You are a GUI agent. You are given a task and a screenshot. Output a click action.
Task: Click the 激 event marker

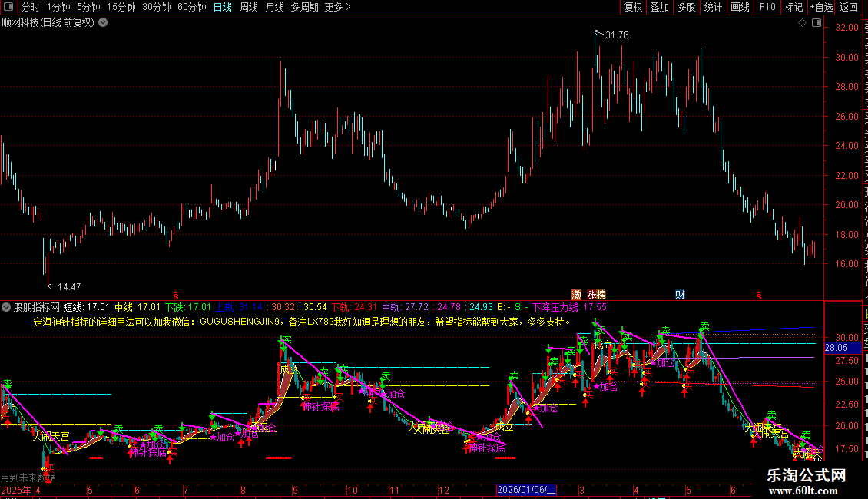click(576, 295)
